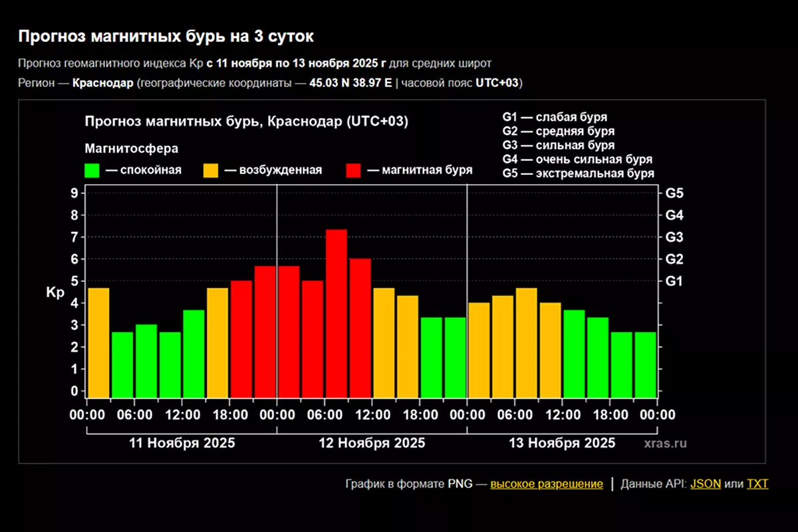The width and height of the screenshot is (798, 532).
Task: Select the "11 Ноября 2025" date label
Action: click(182, 443)
